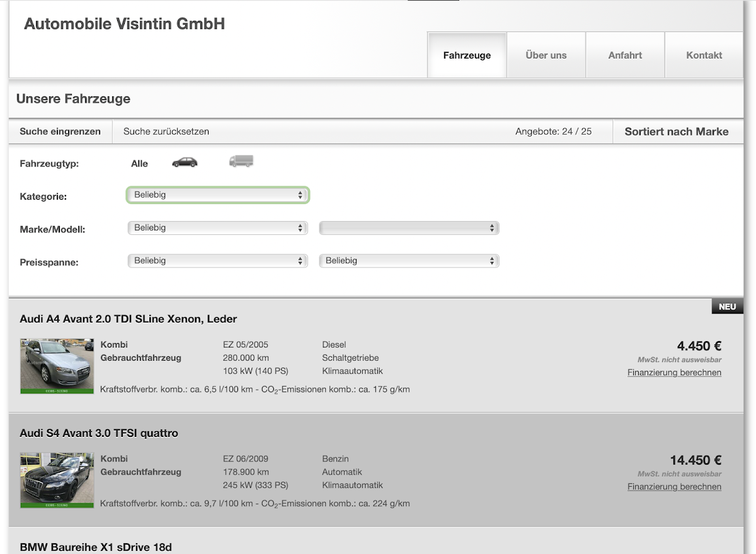Click Finanzierung berechnen for Audi A4
This screenshot has height=554, width=756.
pos(674,373)
